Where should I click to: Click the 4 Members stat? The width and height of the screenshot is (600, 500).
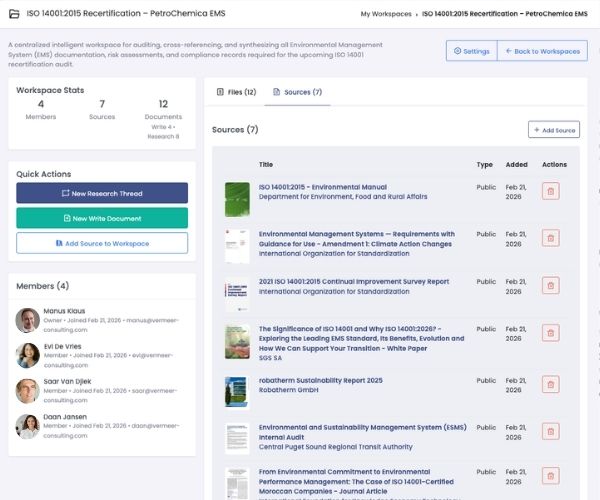(x=41, y=110)
